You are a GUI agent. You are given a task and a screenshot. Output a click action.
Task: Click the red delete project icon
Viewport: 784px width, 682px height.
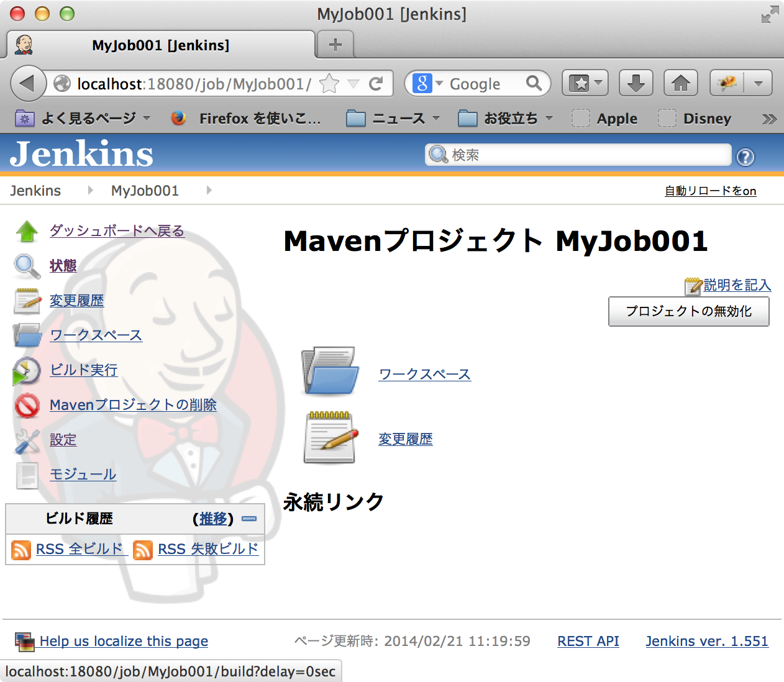pyautogui.click(x=27, y=405)
